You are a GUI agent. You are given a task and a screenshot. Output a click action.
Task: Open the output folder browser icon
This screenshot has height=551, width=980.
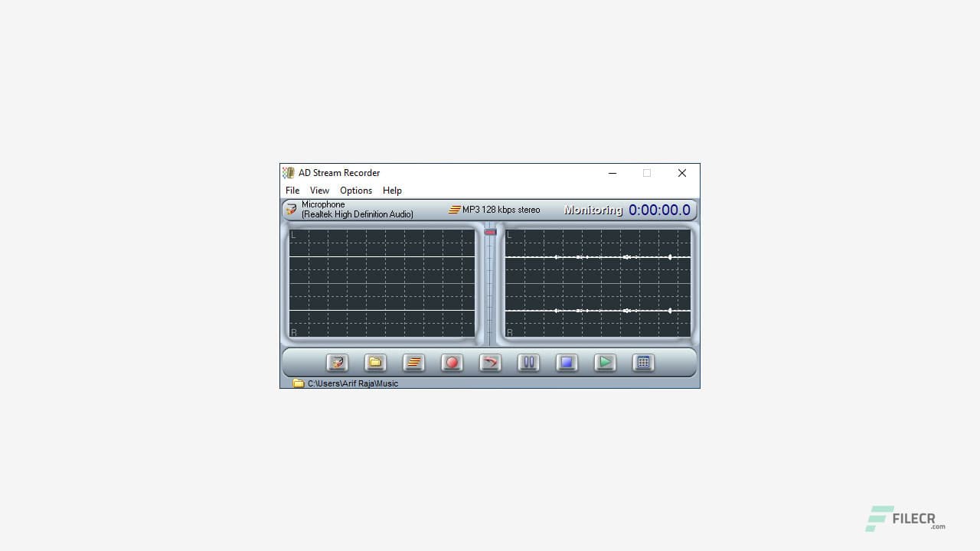375,363
